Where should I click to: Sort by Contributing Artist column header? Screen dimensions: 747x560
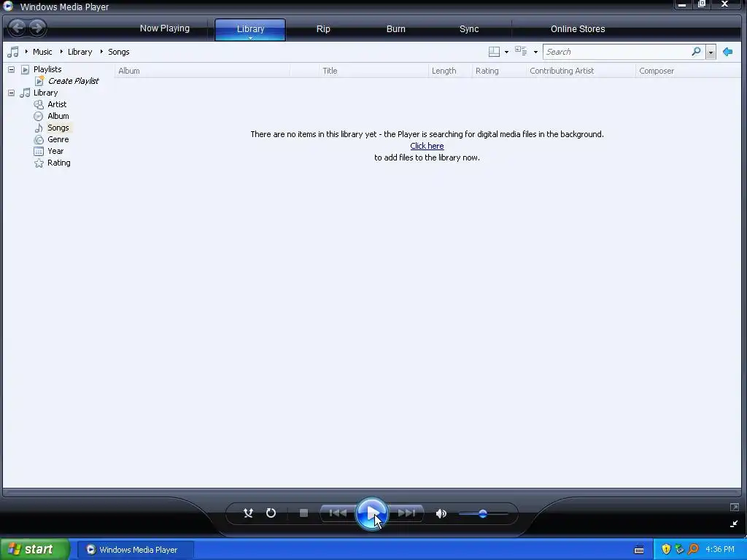click(x=581, y=71)
